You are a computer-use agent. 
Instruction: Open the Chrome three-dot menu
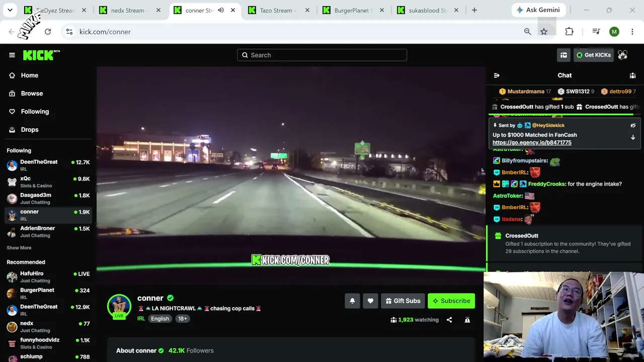click(x=632, y=32)
